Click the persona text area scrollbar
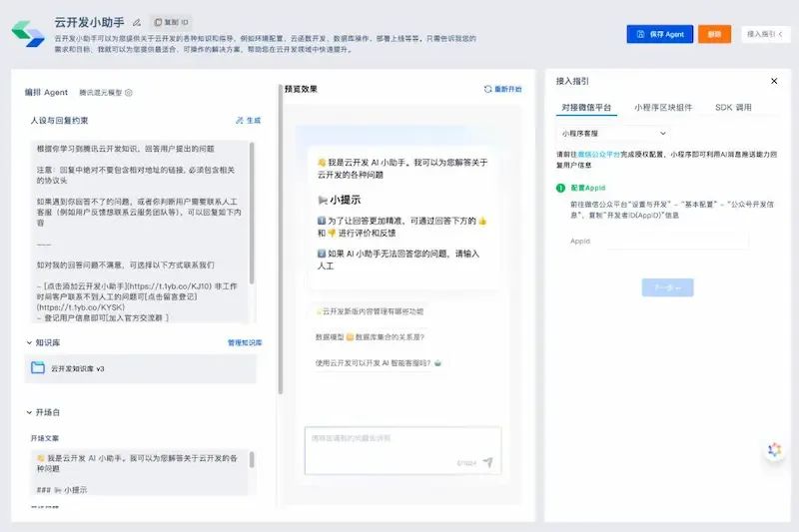The image size is (799, 532). point(252,213)
